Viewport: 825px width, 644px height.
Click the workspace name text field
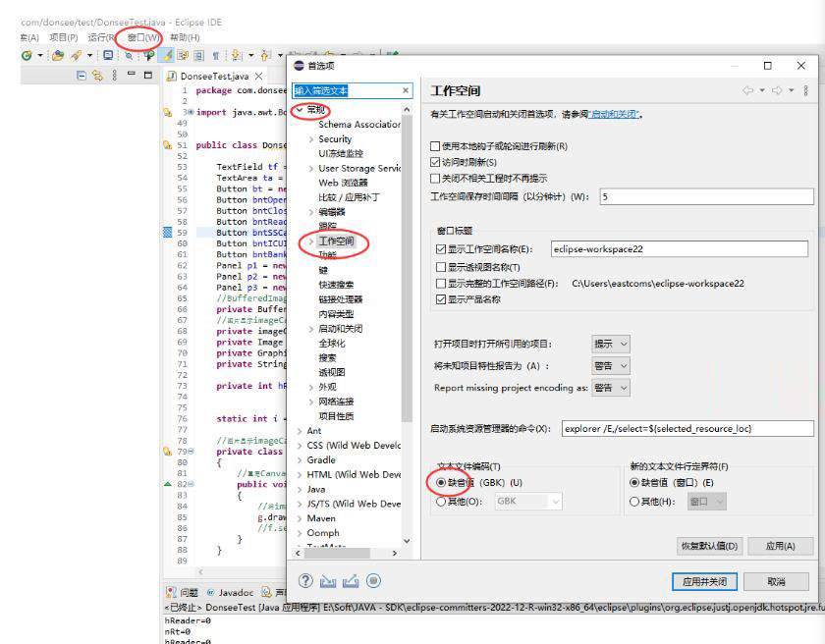tap(678, 249)
